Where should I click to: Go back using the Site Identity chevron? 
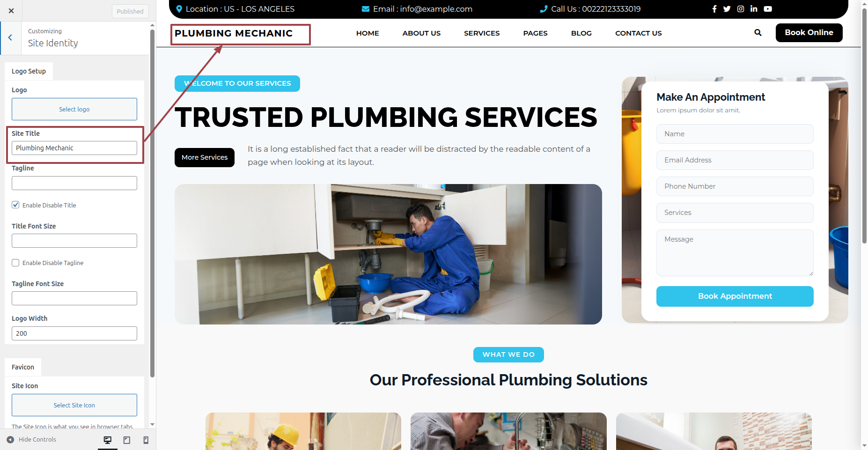(10, 37)
